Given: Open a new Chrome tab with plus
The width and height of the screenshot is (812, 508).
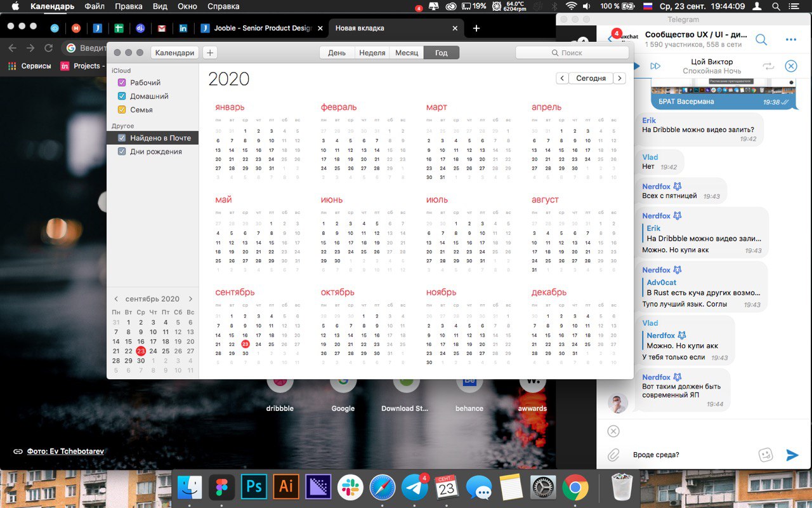Looking at the screenshot, I should tap(476, 28).
